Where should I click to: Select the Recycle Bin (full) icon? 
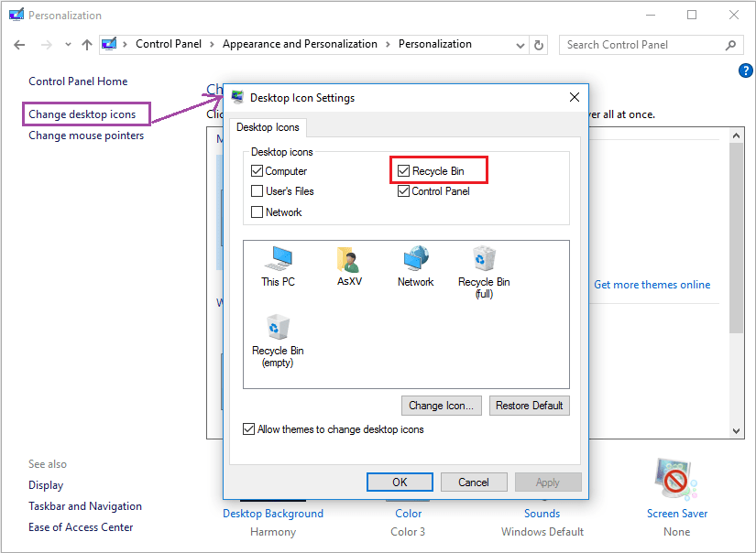484,259
